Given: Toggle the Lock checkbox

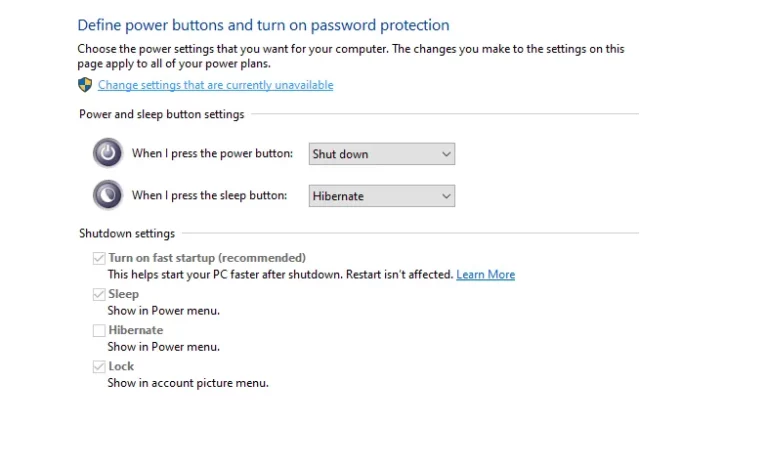Looking at the screenshot, I should 99,367.
